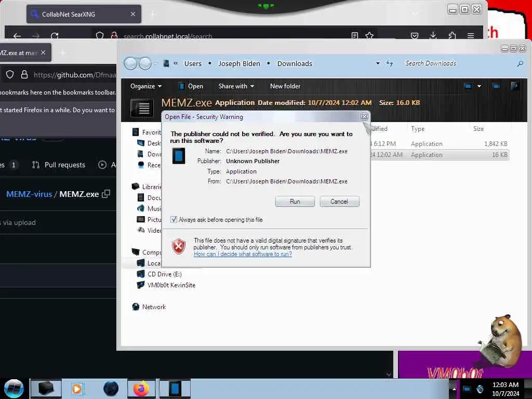
Task: Open the media player taskbar icon
Action: [77, 389]
